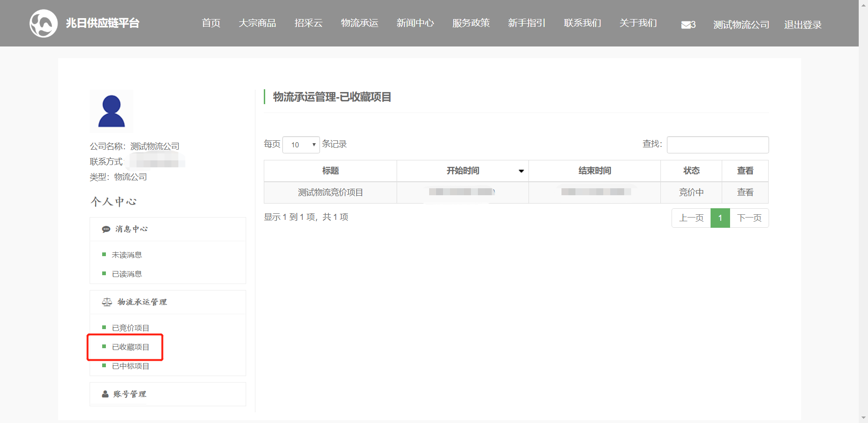Open the mail envelope messages icon

pos(685,25)
